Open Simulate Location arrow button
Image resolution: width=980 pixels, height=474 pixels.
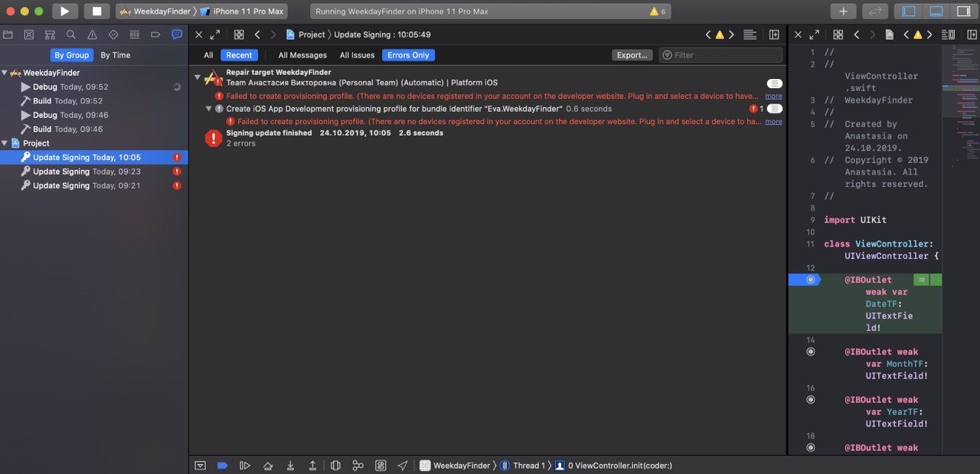[x=403, y=466]
